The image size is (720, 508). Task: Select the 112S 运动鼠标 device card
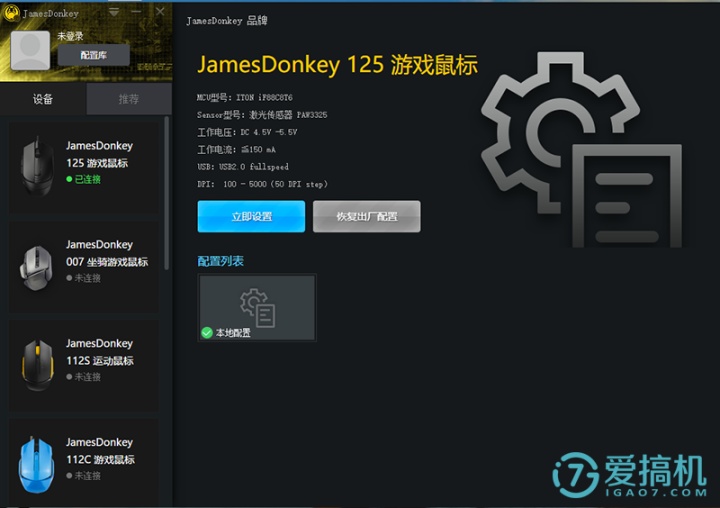coord(84,365)
